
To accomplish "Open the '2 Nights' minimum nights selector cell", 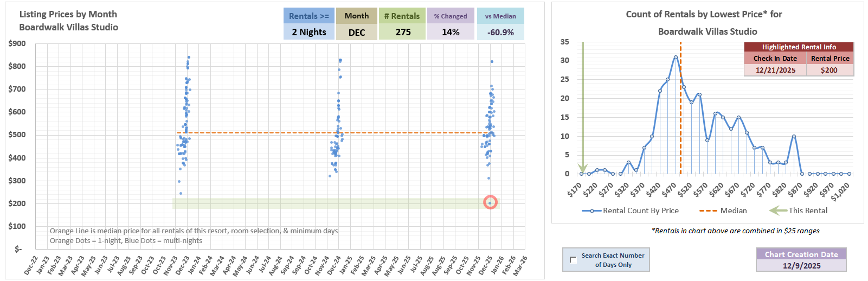I will click(x=308, y=32).
